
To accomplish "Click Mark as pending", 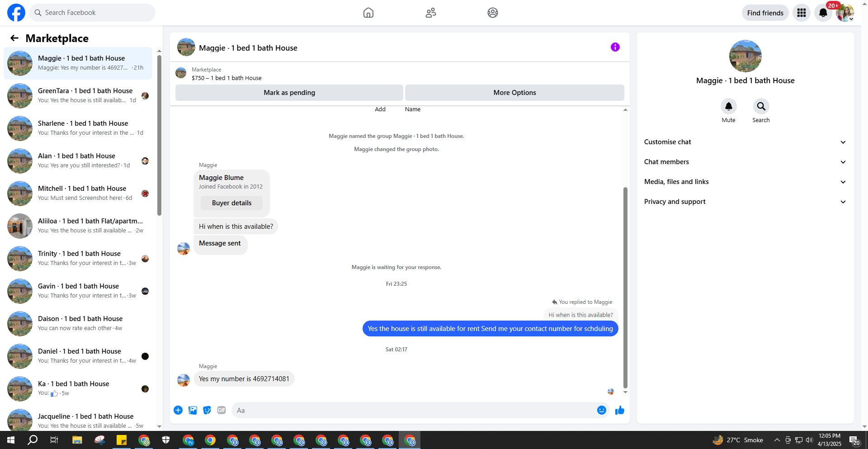I will click(289, 93).
